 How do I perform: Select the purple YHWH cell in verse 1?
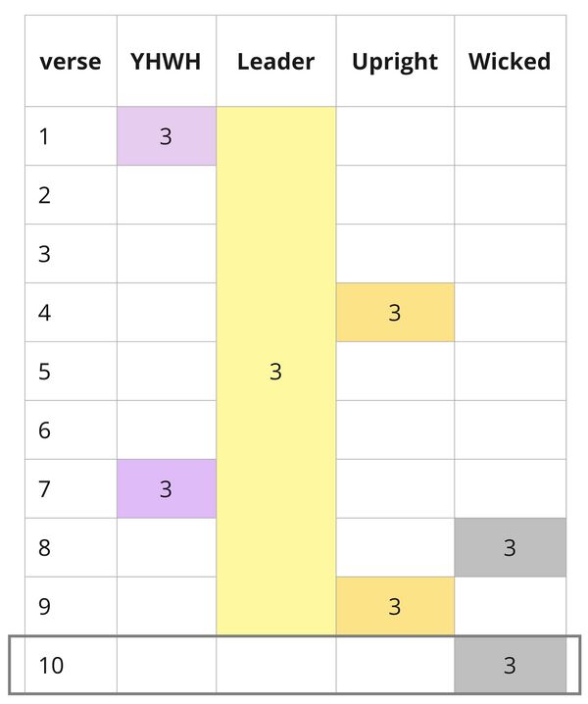click(x=166, y=136)
